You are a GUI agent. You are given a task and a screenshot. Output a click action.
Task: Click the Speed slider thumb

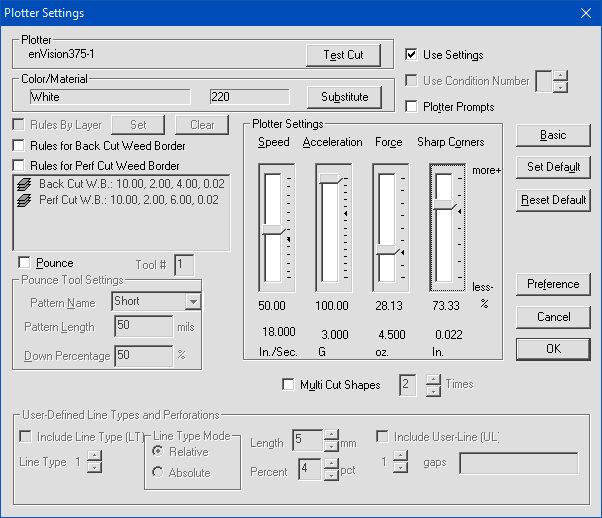[273, 229]
